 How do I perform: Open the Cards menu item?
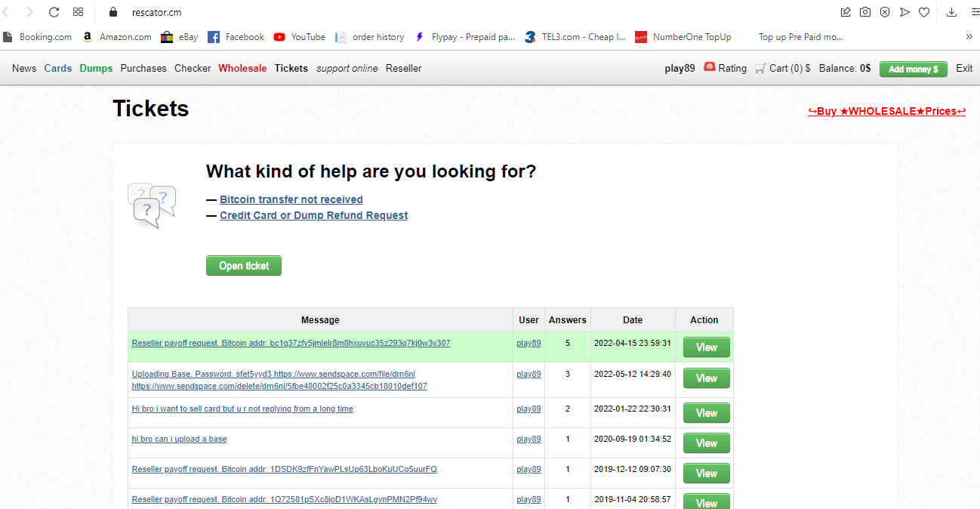pos(58,68)
